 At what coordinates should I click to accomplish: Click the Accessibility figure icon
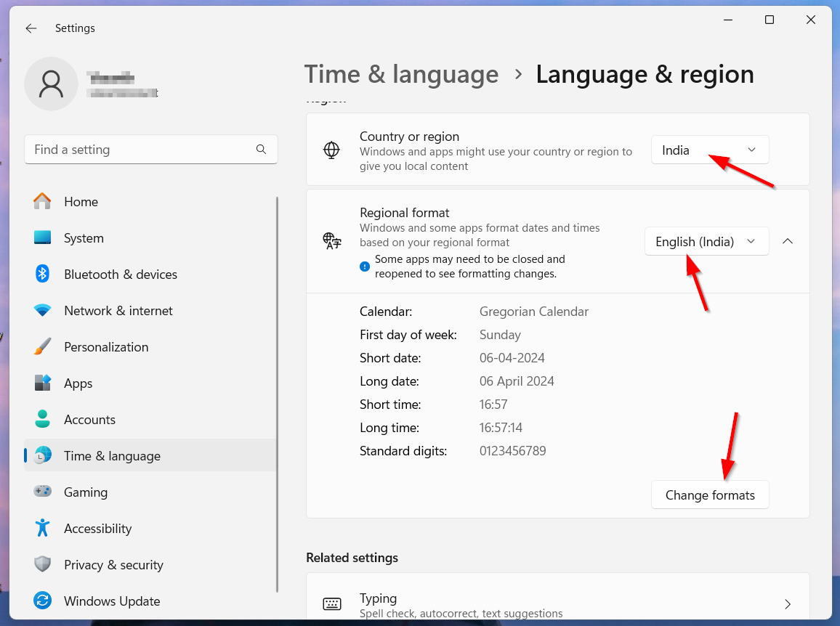point(42,528)
